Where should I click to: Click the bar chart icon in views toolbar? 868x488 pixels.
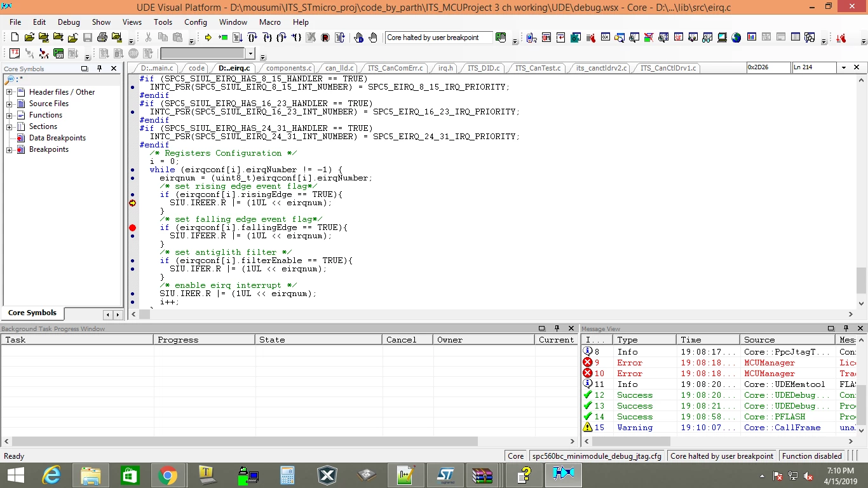point(751,37)
